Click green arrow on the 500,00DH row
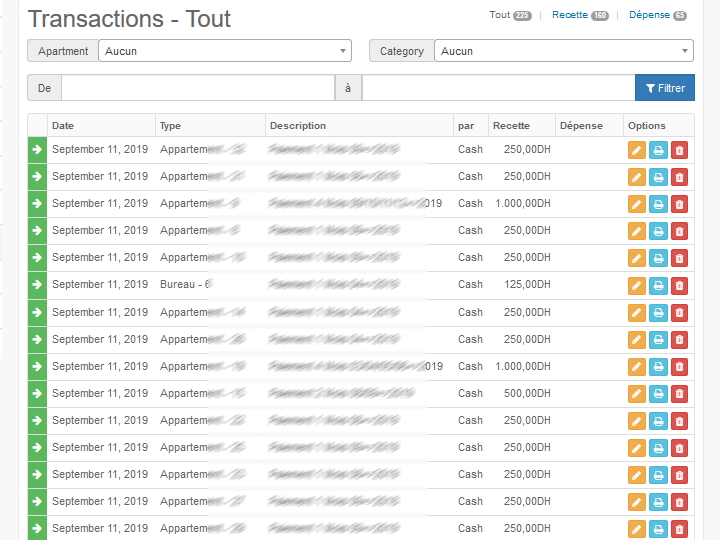Screen dimensions: 720x540 click(37, 393)
